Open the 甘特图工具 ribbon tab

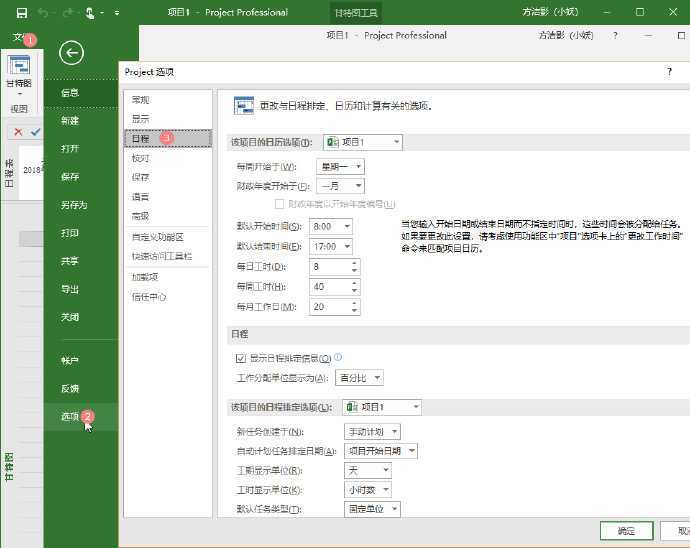click(x=356, y=13)
